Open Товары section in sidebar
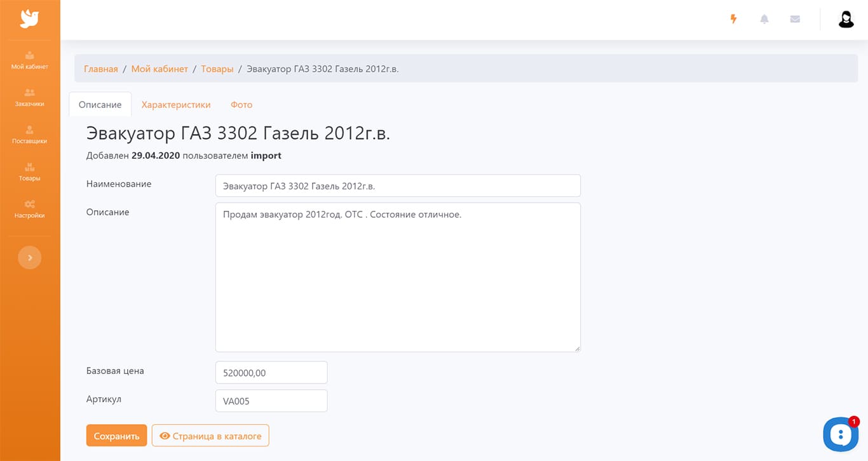868x461 pixels. click(x=30, y=172)
